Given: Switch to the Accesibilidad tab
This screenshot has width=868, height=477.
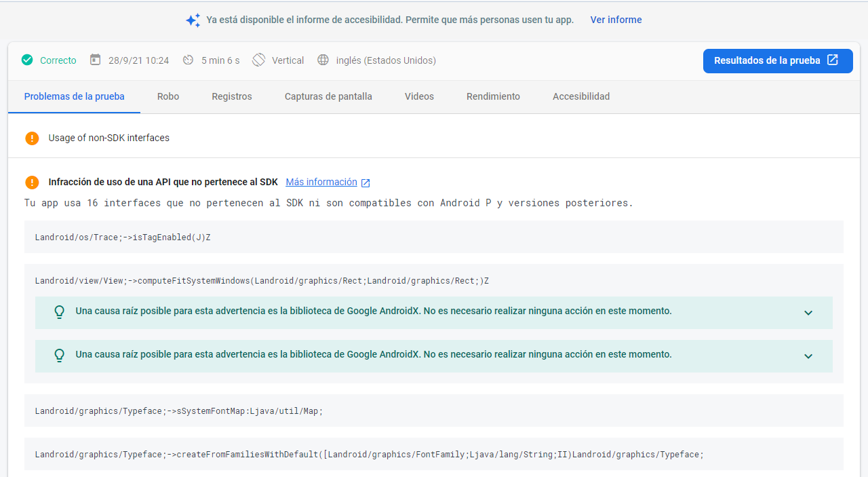Looking at the screenshot, I should coord(580,96).
